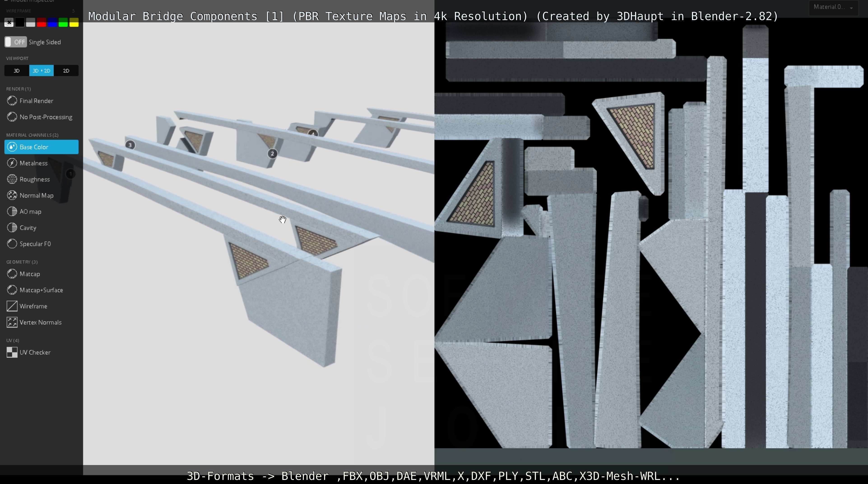Click the Vertex Normals label
Viewport: 868px width, 484px height.
pos(40,323)
